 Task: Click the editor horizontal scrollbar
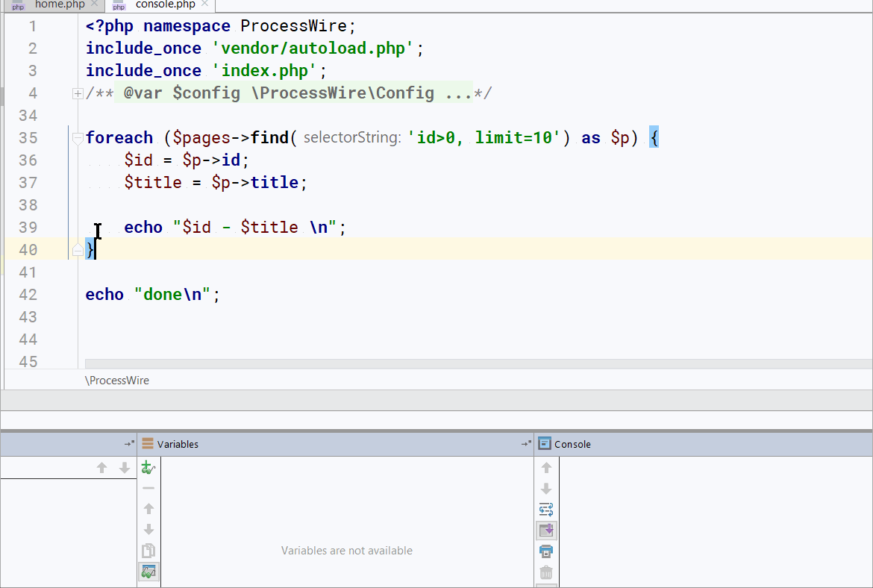[478, 364]
